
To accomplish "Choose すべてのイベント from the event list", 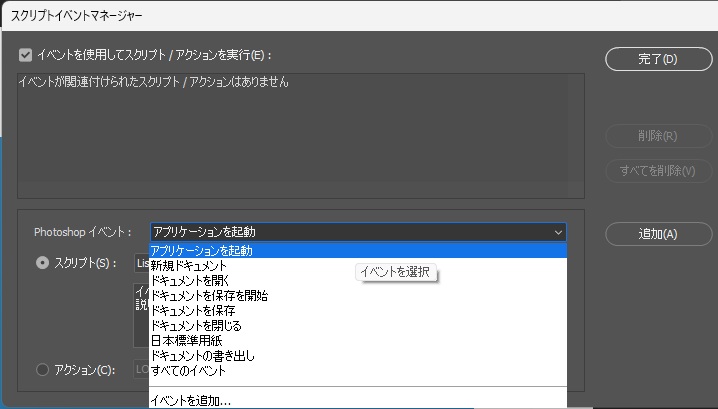I will pyautogui.click(x=358, y=371).
